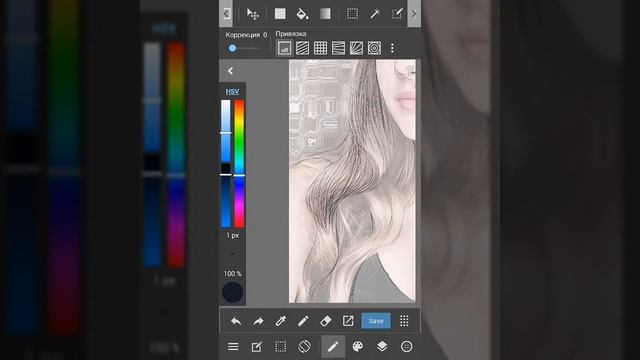Open the shortcut grid dots menu
This screenshot has height=360, width=640.
tap(404, 321)
